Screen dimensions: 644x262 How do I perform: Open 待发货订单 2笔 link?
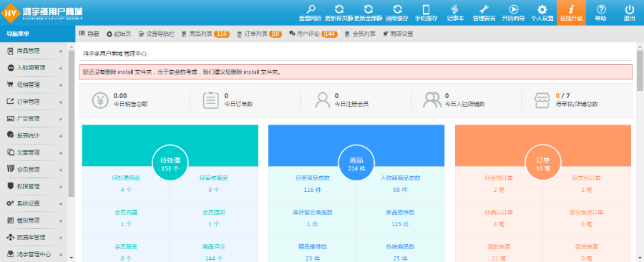coord(499,184)
